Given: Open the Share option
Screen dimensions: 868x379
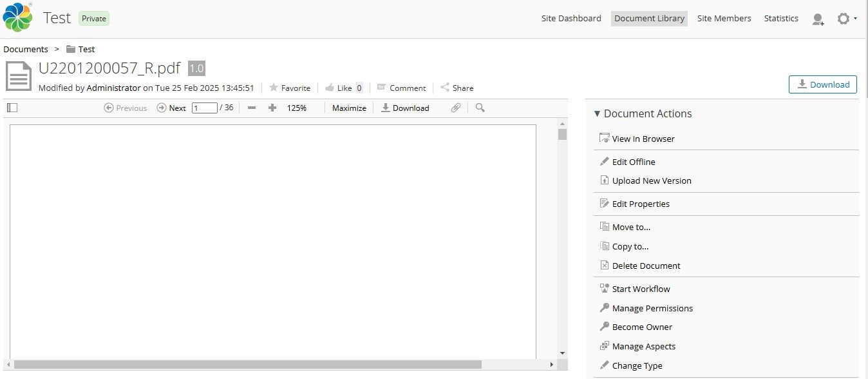Looking at the screenshot, I should pos(457,88).
